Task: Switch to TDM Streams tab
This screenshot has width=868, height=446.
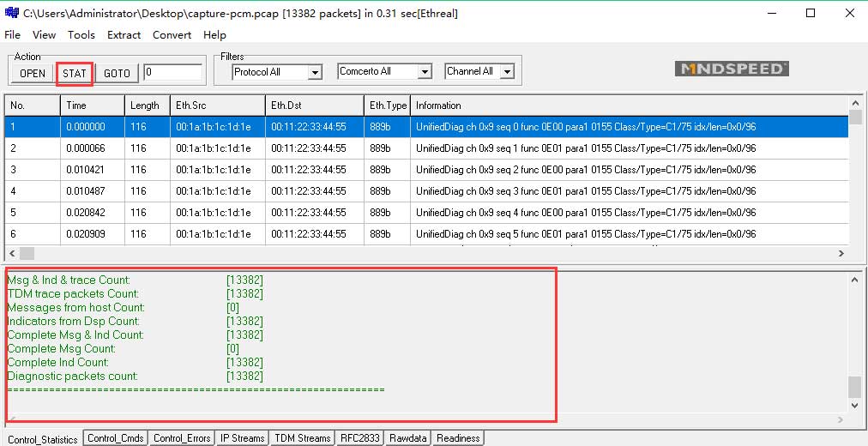Action: coord(303,438)
